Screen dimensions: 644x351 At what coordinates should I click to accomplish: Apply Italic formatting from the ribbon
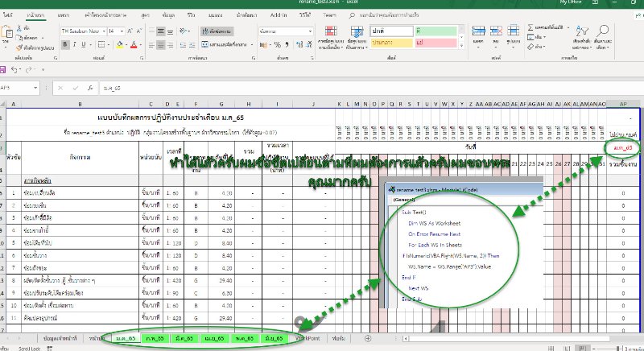coord(74,43)
